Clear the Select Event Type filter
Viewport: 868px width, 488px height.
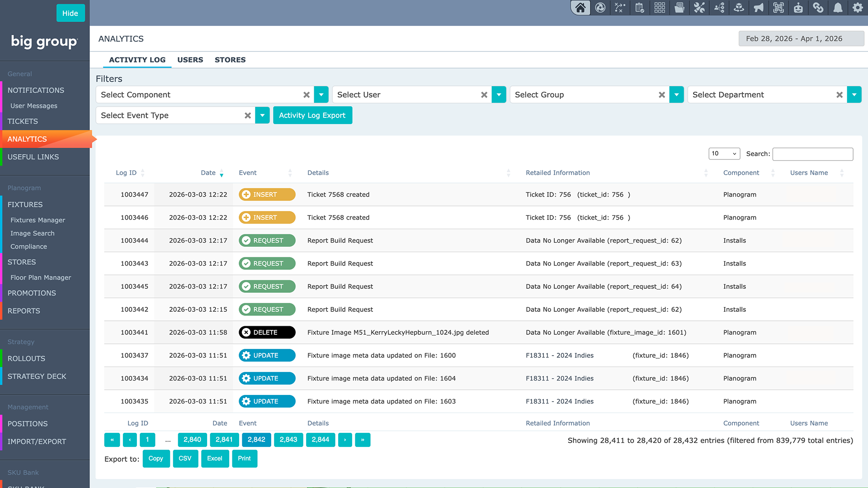coord(248,116)
